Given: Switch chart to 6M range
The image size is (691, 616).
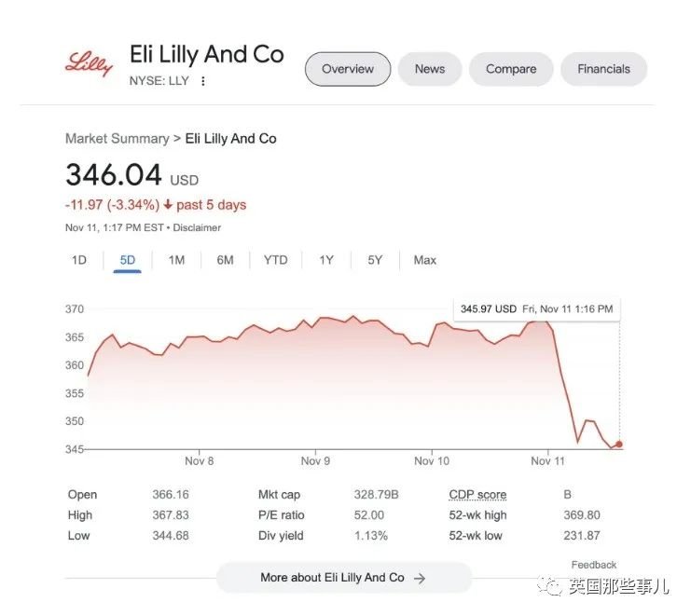Looking at the screenshot, I should pos(225,260).
